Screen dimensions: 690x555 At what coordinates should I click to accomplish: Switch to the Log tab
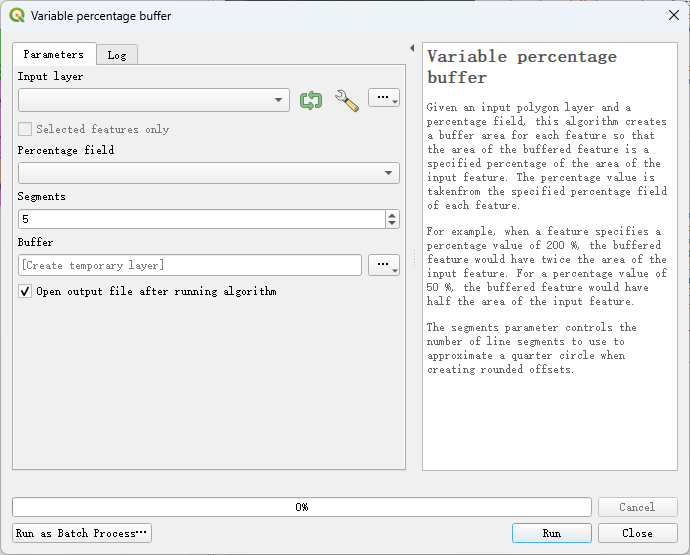(x=117, y=55)
